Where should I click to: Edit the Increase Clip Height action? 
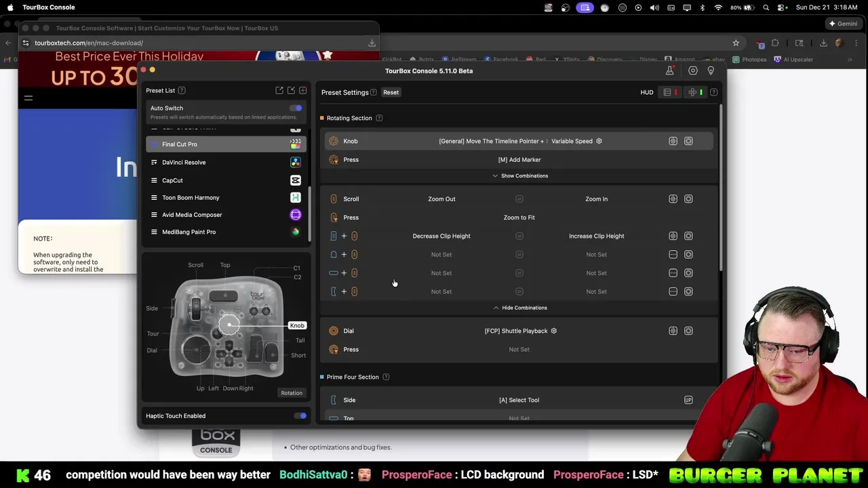pos(597,236)
